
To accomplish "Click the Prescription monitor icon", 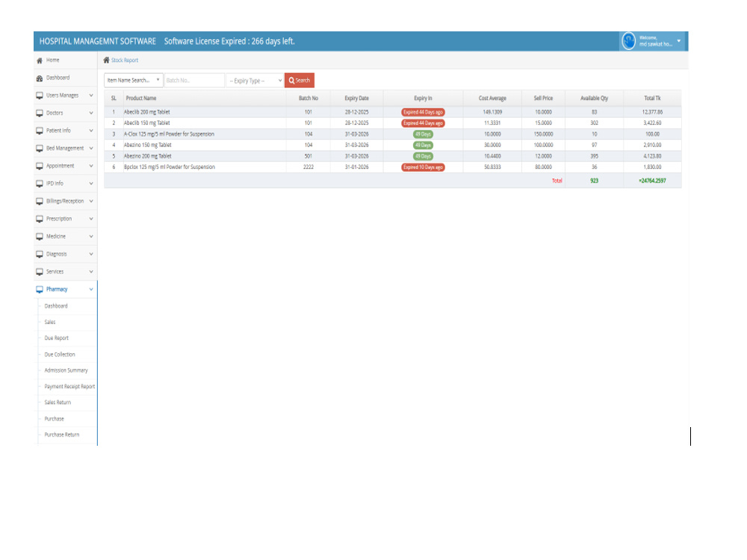I will pyautogui.click(x=40, y=219).
